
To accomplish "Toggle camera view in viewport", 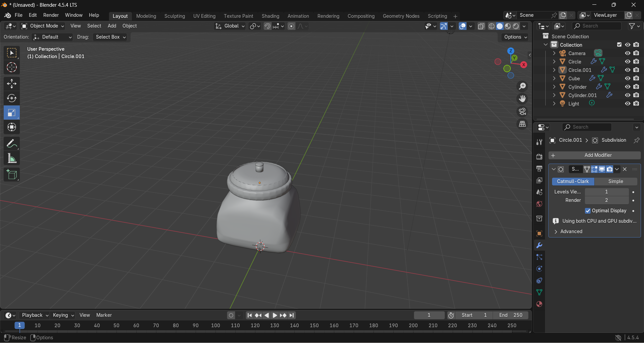I will pos(522,112).
